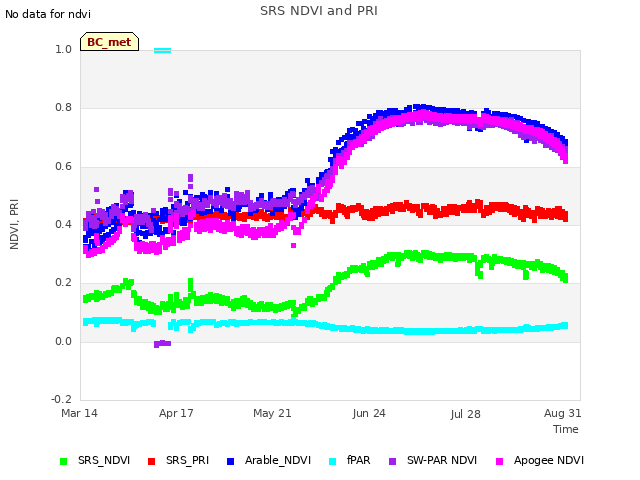The width and height of the screenshot is (640, 480).
Task: Click the chart title SRS NDVI and PRI
Action: point(319,11)
